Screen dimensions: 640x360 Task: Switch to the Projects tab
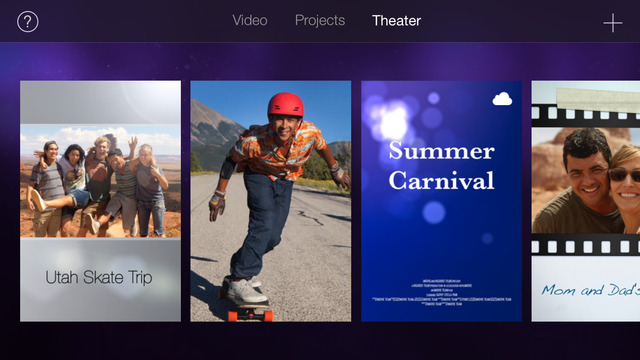pyautogui.click(x=320, y=20)
